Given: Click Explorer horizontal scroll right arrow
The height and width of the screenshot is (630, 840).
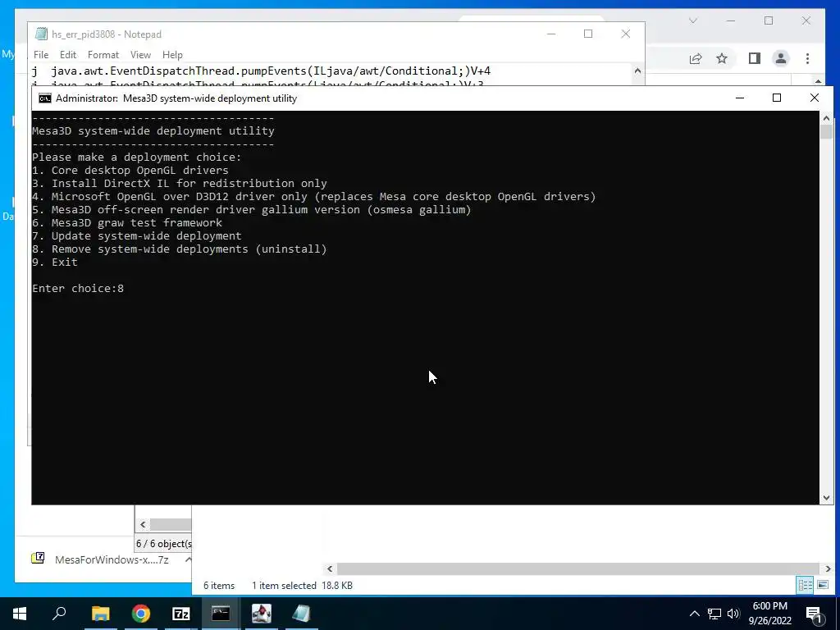Looking at the screenshot, I should click(828, 568).
